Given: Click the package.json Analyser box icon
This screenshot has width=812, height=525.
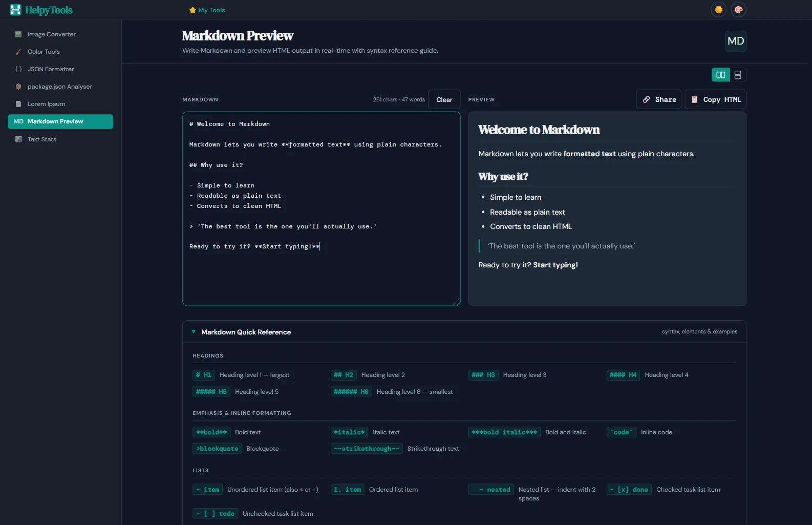Looking at the screenshot, I should coord(18,87).
